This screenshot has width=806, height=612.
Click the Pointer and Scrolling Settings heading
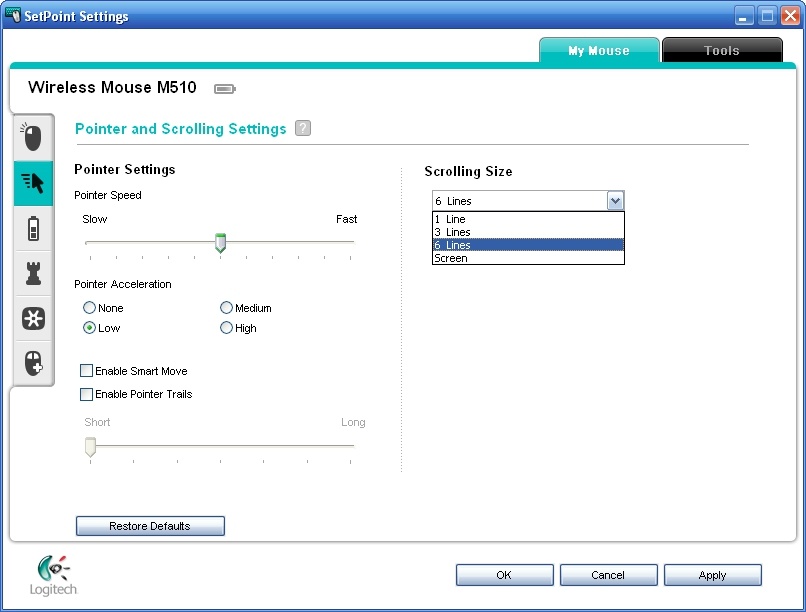pos(180,129)
